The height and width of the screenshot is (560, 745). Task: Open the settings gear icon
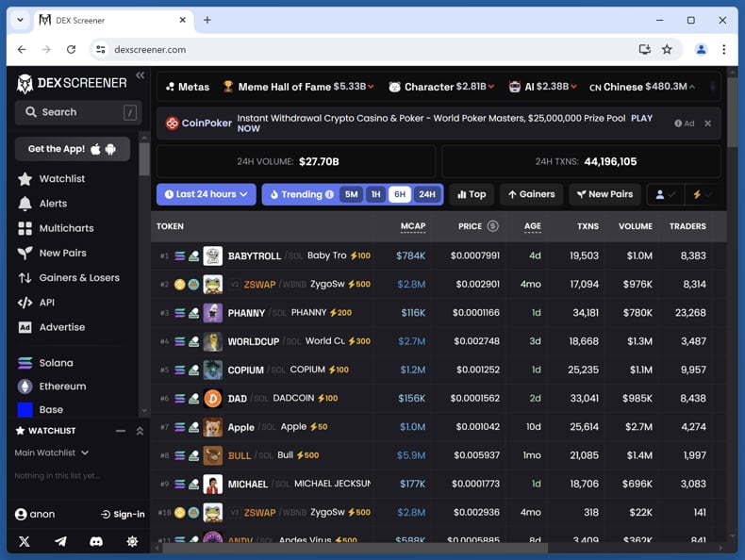tap(132, 541)
